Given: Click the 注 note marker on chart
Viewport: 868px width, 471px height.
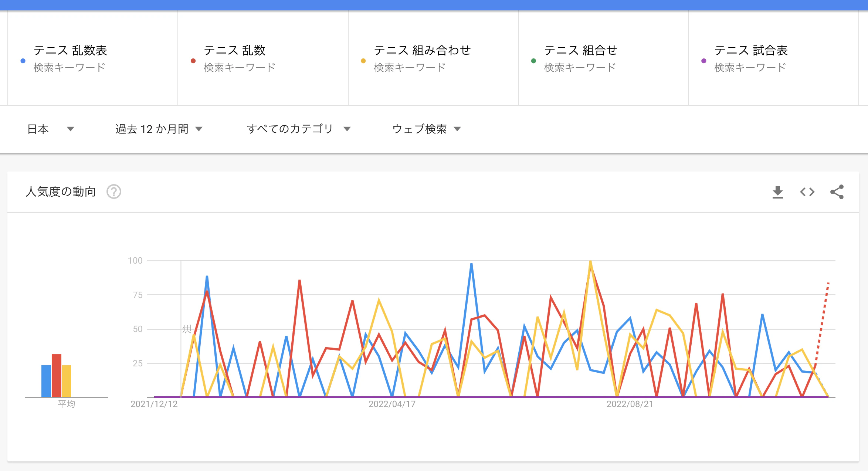Looking at the screenshot, I should point(187,329).
